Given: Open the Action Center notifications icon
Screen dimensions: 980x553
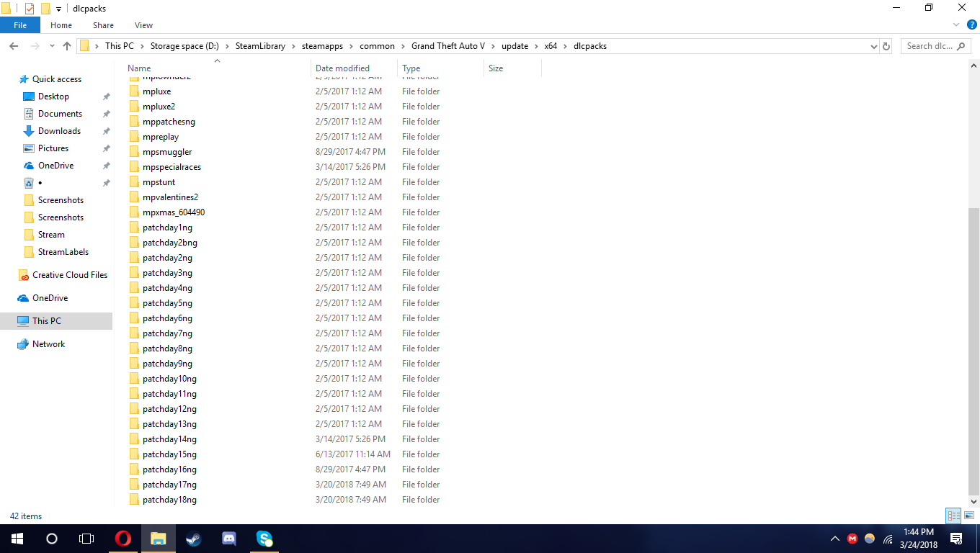Looking at the screenshot, I should (956, 539).
